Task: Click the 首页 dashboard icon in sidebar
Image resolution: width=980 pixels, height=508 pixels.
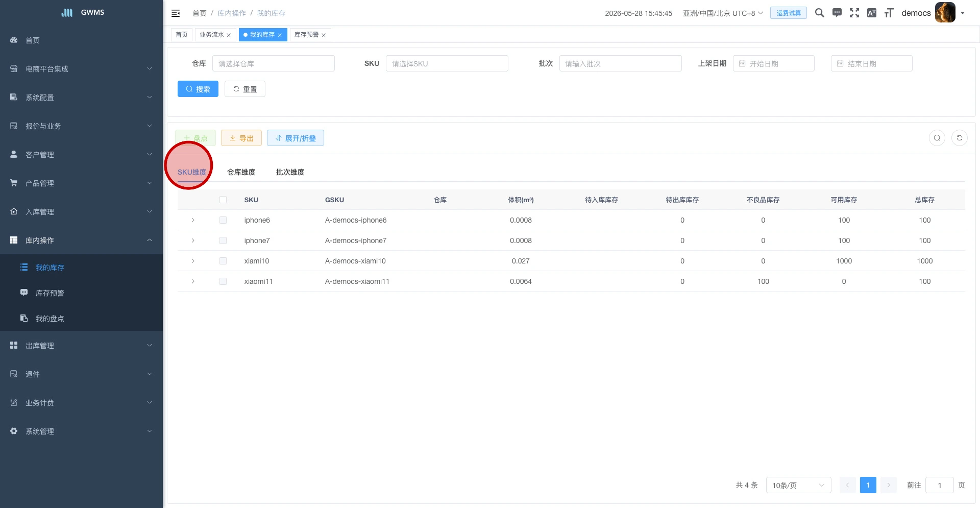Action: coord(14,40)
